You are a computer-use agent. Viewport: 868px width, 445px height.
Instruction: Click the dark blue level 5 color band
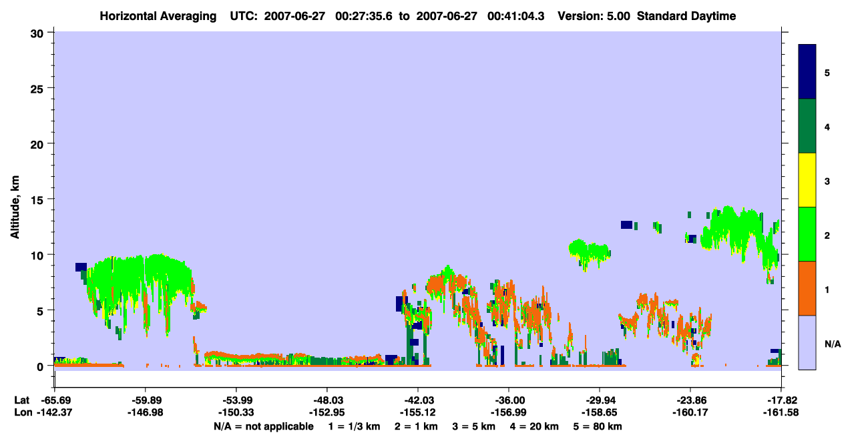(x=807, y=71)
